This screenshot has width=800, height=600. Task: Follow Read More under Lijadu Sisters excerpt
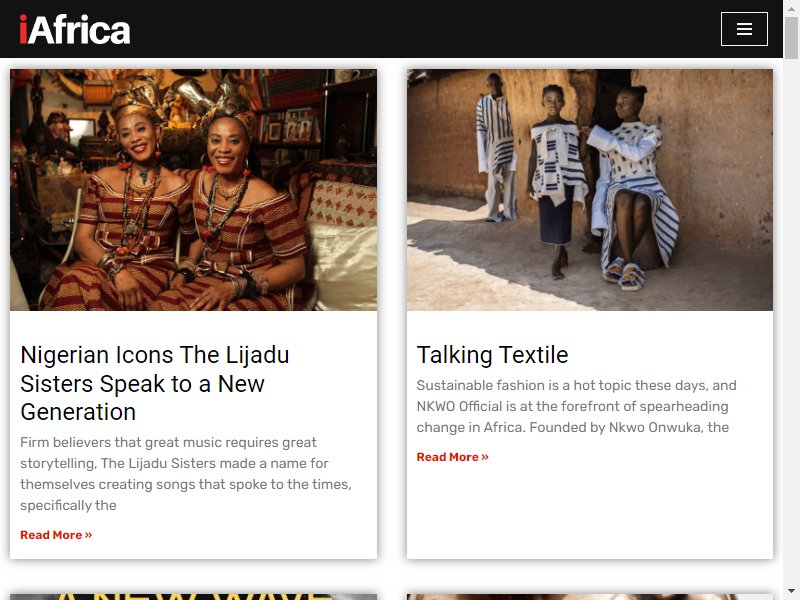[x=56, y=535]
